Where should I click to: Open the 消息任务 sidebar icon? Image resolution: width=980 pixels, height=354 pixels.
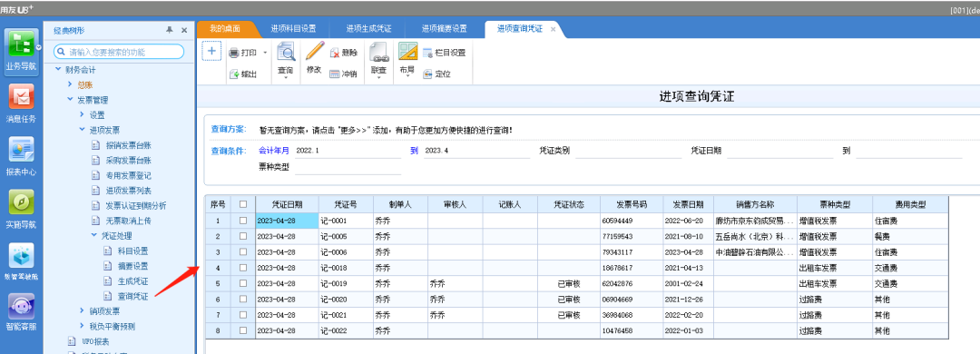[x=21, y=103]
